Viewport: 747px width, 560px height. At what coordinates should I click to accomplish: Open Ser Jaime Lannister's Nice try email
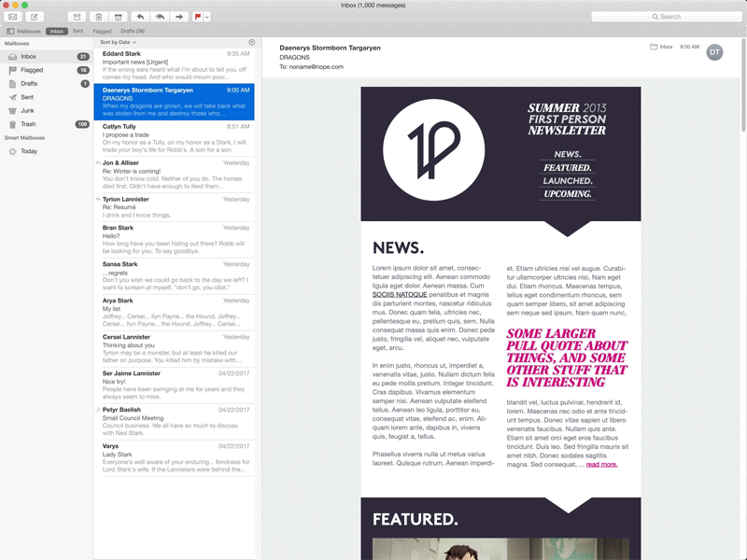coord(175,385)
